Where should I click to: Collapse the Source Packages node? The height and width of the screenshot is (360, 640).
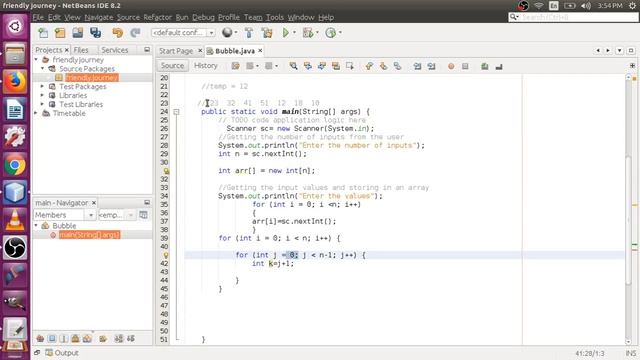(43, 69)
